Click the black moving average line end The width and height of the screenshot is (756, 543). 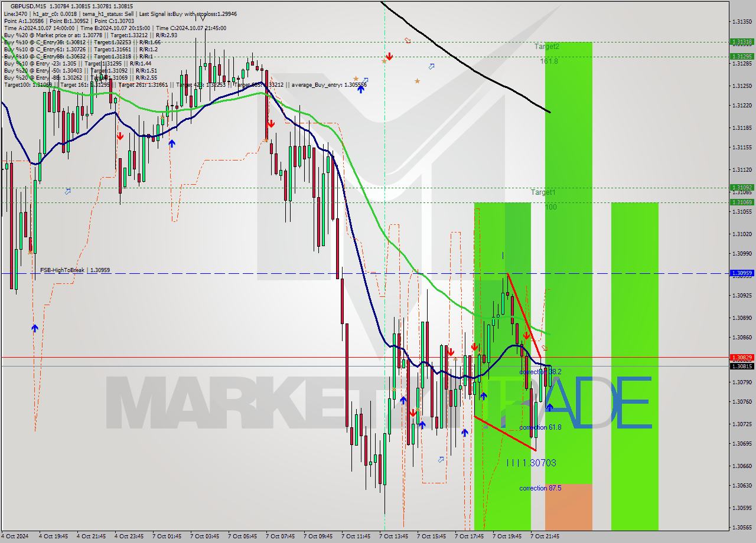point(549,111)
